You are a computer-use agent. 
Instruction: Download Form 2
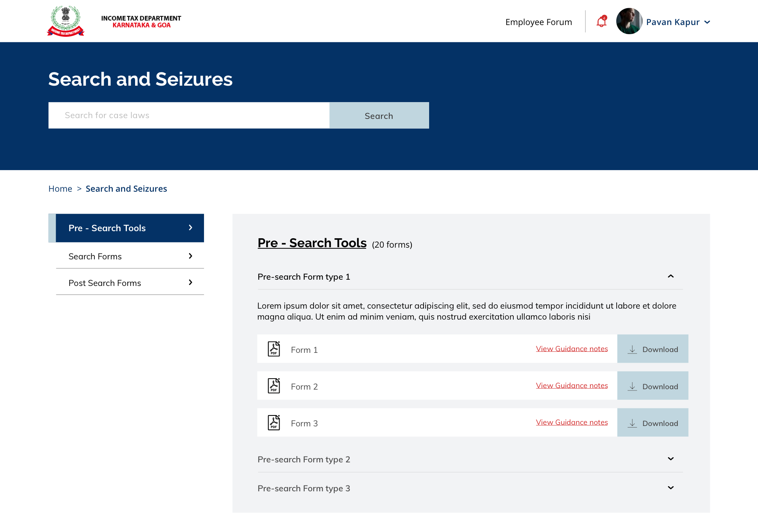(x=653, y=386)
